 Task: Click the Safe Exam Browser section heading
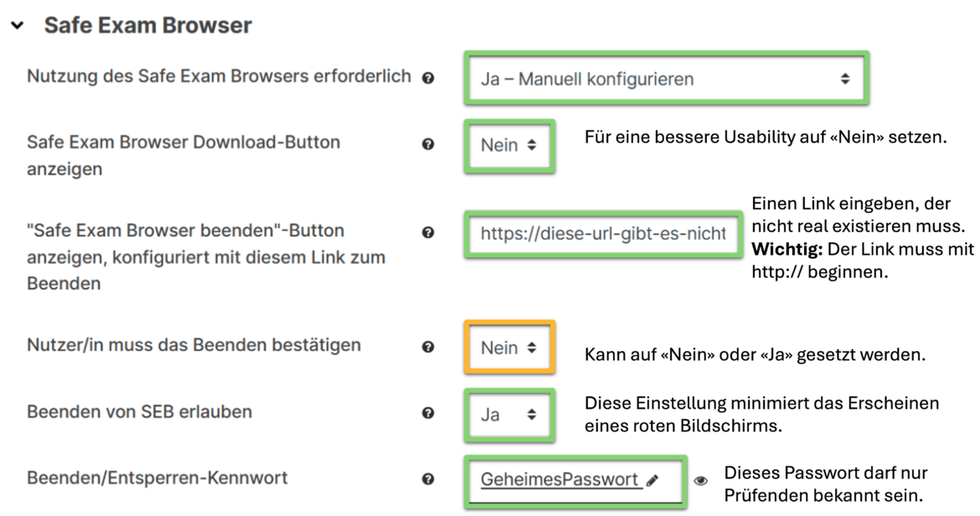click(x=147, y=26)
